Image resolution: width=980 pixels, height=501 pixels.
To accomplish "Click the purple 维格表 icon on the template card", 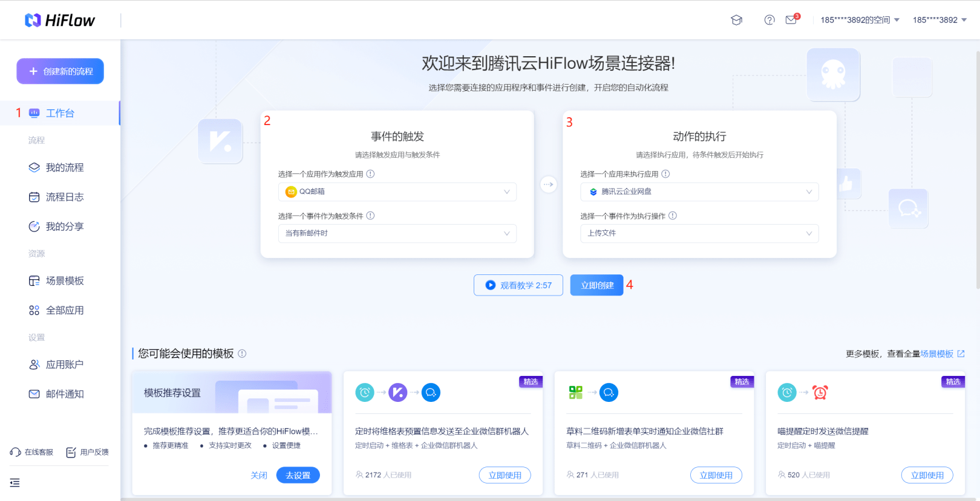I will pyautogui.click(x=398, y=393).
